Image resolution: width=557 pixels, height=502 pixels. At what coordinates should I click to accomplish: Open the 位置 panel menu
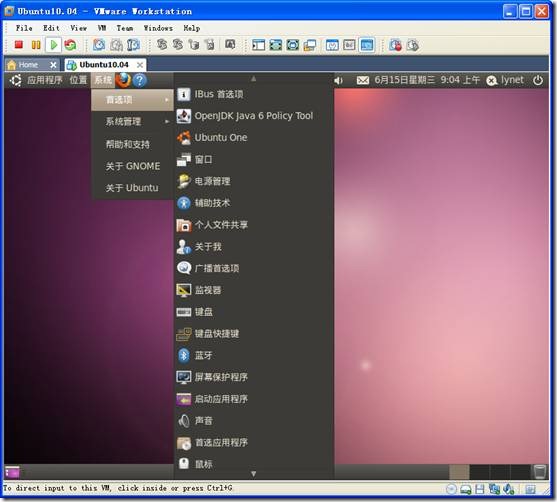[78, 80]
